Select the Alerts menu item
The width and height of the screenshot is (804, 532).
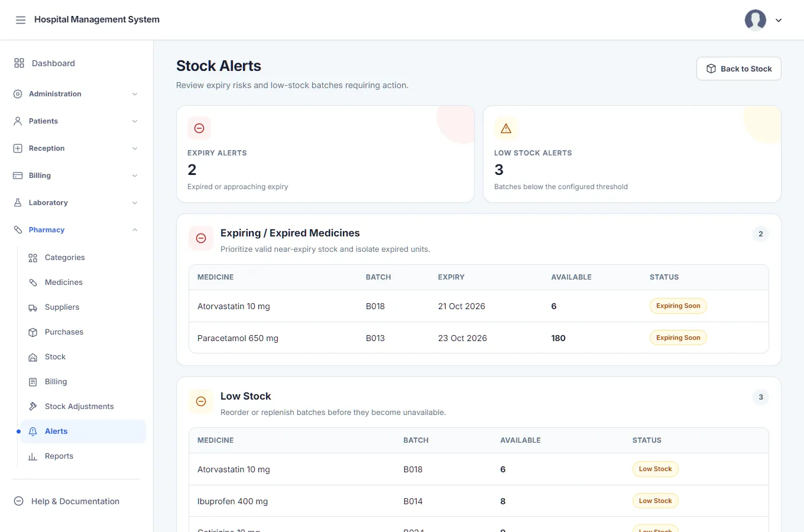pyautogui.click(x=83, y=432)
